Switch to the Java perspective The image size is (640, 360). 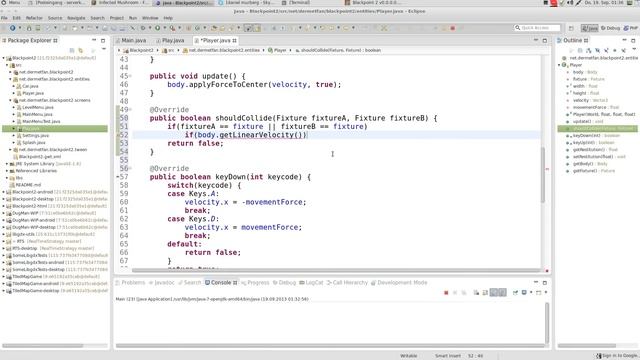590,28
